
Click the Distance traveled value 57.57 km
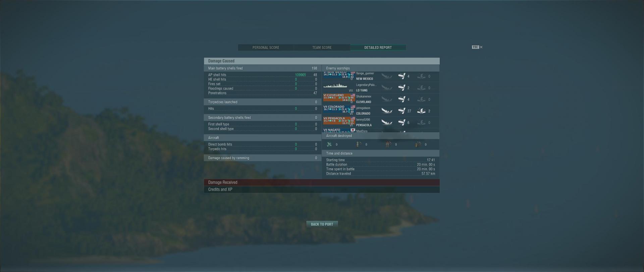point(428,174)
